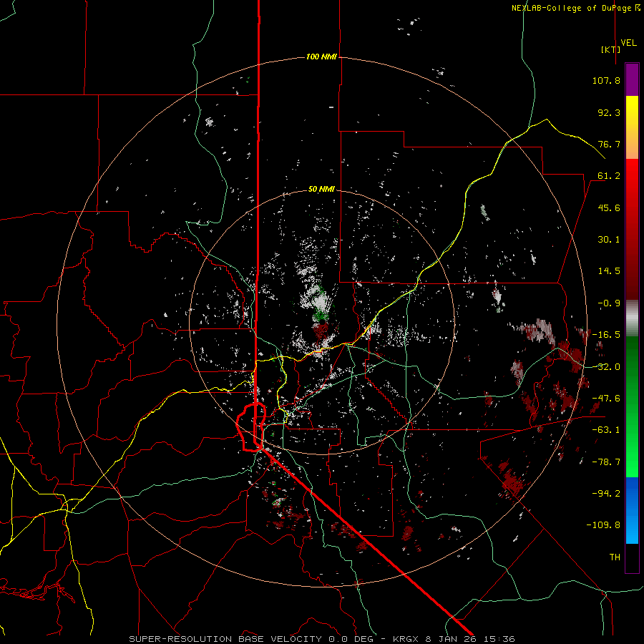Image resolution: width=644 pixels, height=644 pixels.
Task: Select the -16.5 velocity scale value
Action: coord(606,335)
